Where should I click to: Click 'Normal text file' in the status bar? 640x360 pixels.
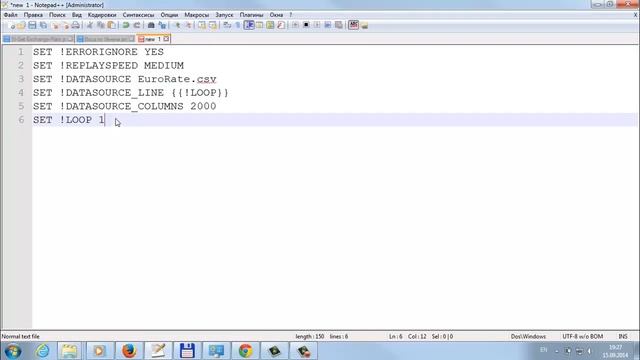point(20,336)
